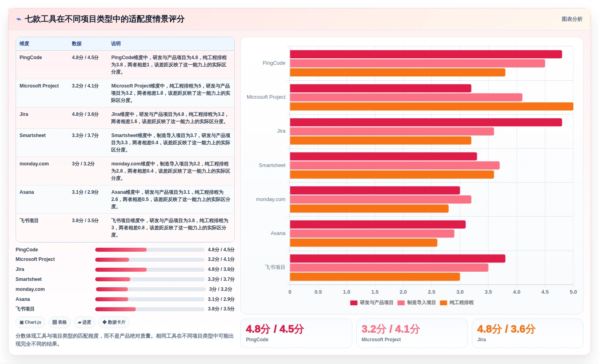Viewport: 599px width, 364px height.
Task: Click the 维度 column header
Action: [x=24, y=44]
